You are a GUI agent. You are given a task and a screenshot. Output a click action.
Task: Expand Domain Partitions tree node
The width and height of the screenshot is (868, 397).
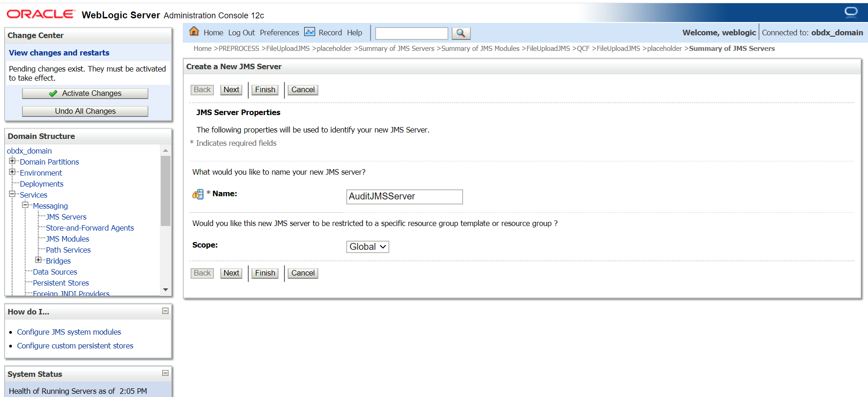coord(12,161)
